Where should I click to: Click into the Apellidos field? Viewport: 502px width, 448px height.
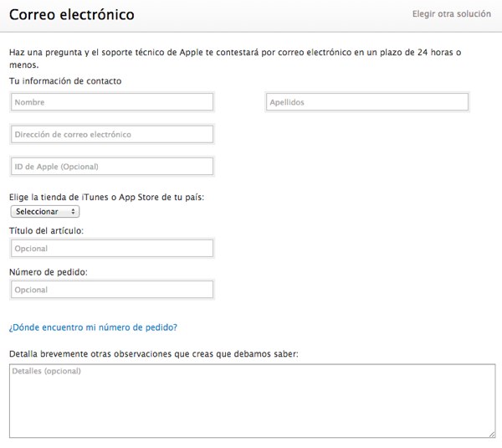[x=366, y=102]
